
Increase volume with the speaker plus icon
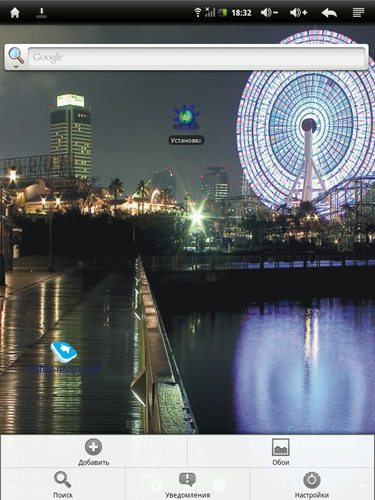click(299, 13)
